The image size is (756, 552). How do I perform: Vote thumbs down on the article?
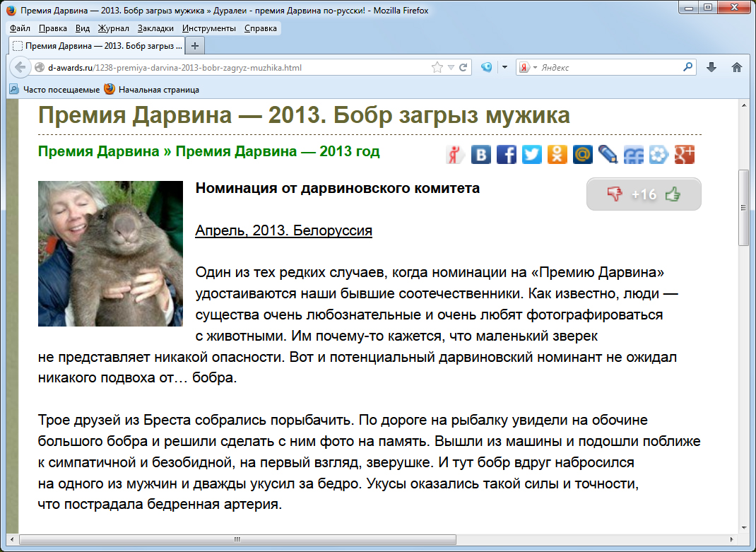pos(615,194)
